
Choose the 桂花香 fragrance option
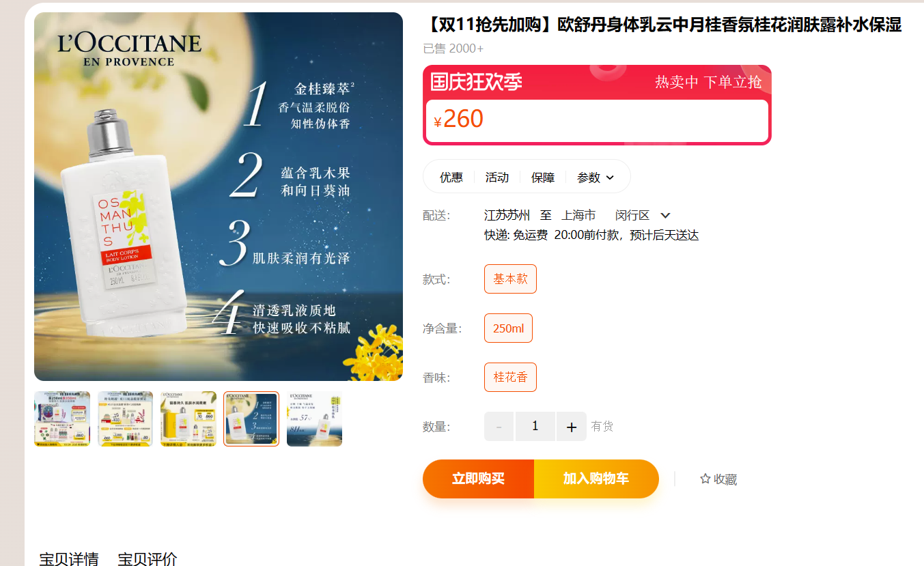coord(510,377)
